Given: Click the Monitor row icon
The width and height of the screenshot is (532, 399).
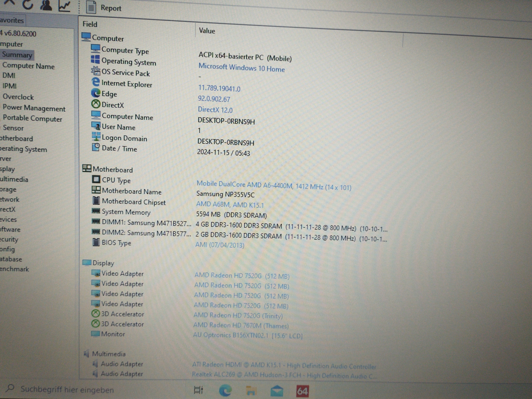Looking at the screenshot, I should click(x=95, y=333).
